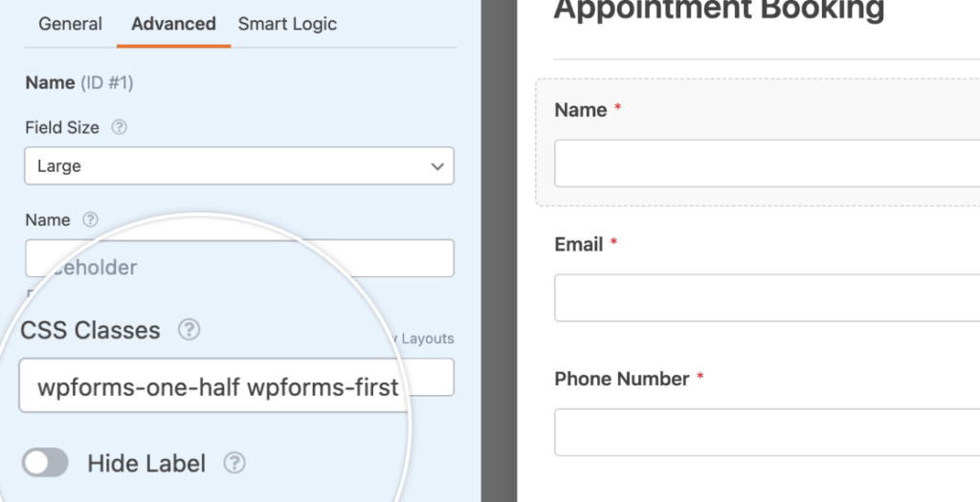Screen dimensions: 980x502
Task: Select the Email input in the form preview
Action: (x=767, y=297)
